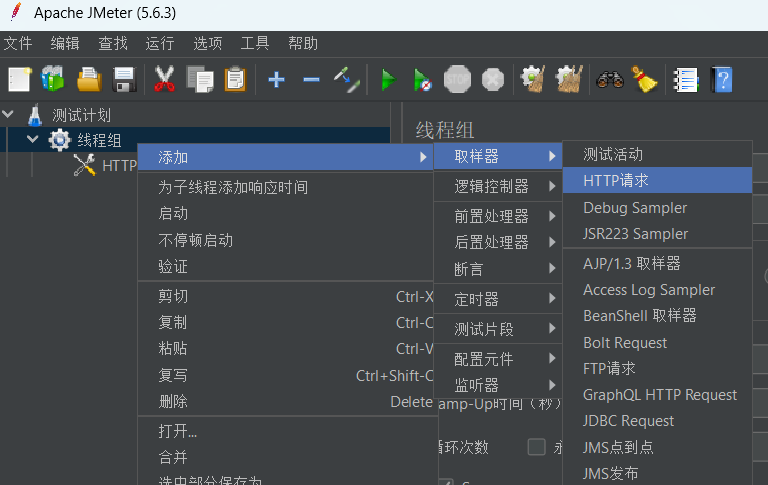Click the Clear results gear-broom icon
768x485 pixels.
(x=533, y=79)
